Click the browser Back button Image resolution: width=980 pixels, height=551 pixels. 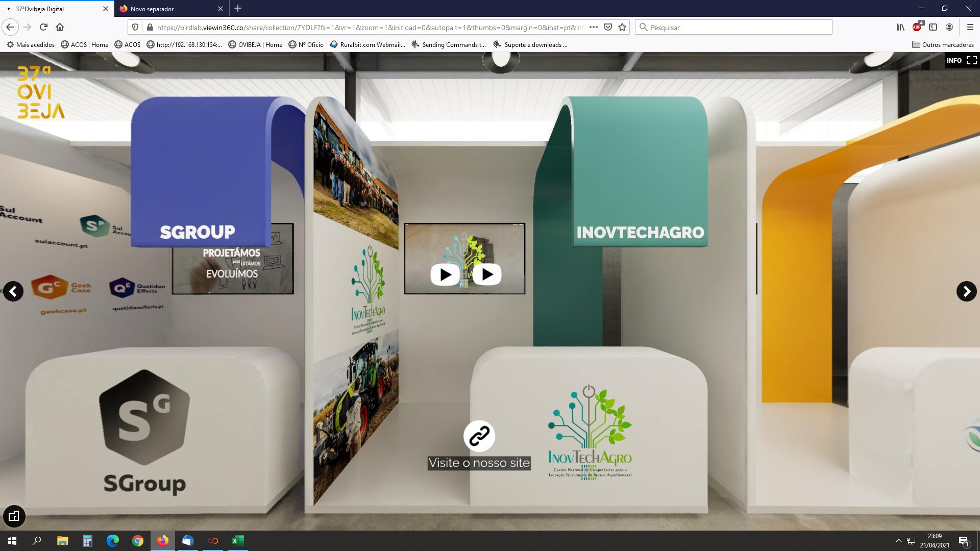[10, 27]
